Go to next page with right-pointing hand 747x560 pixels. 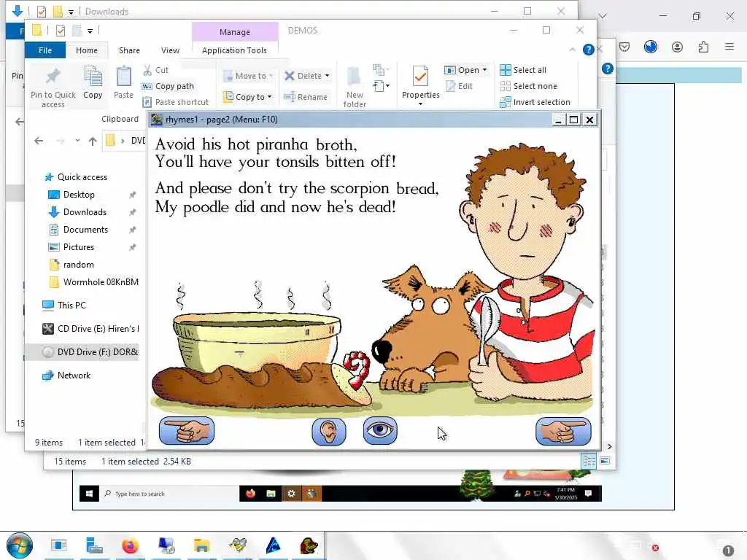(x=563, y=431)
